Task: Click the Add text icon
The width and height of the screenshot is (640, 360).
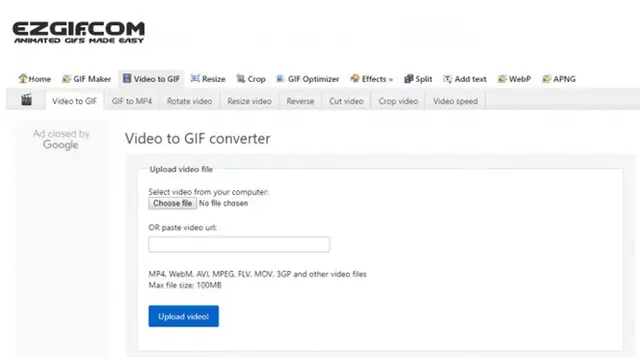Action: pos(447,79)
